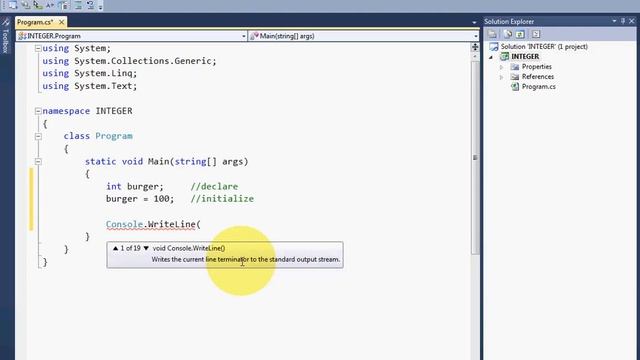Close the Program.cs* tab
Image resolution: width=640 pixels, height=360 pixels.
(x=61, y=22)
